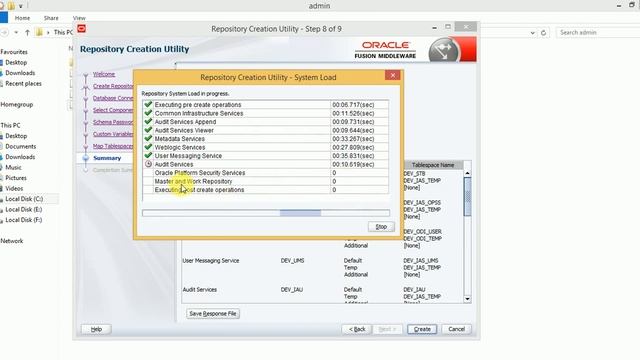Open Music under This PC

[13, 167]
